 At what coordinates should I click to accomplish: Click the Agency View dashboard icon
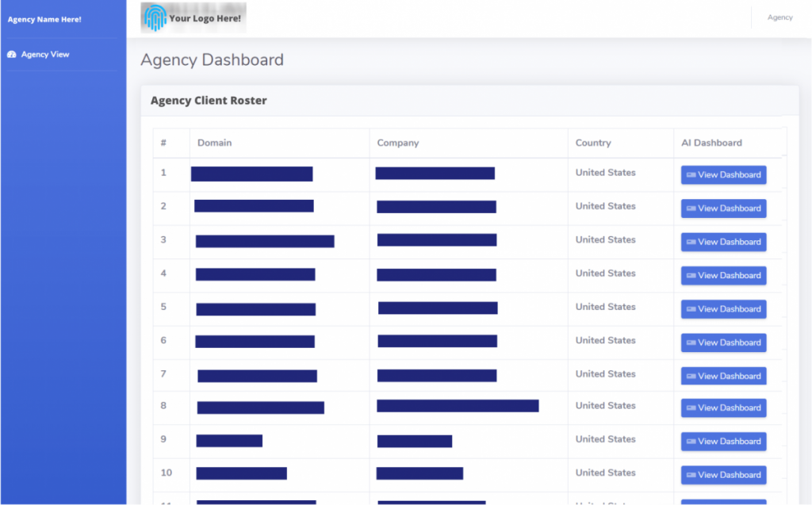(x=12, y=55)
